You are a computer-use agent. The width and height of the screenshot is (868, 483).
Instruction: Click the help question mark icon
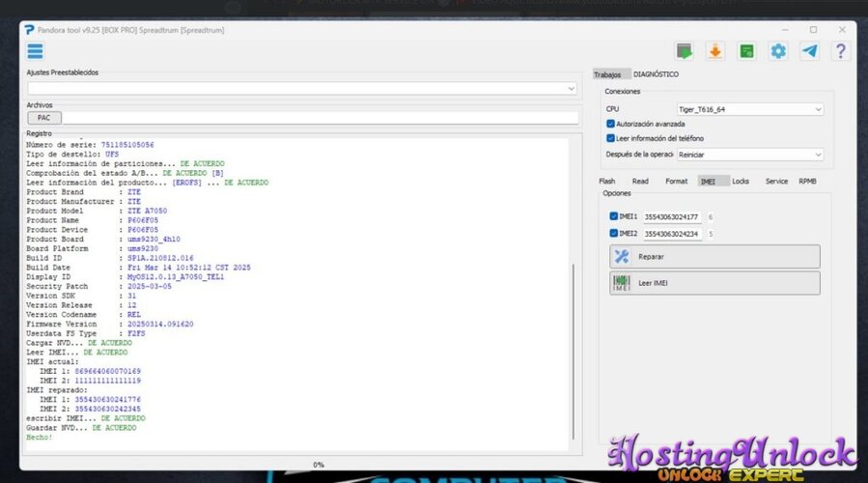tap(840, 51)
